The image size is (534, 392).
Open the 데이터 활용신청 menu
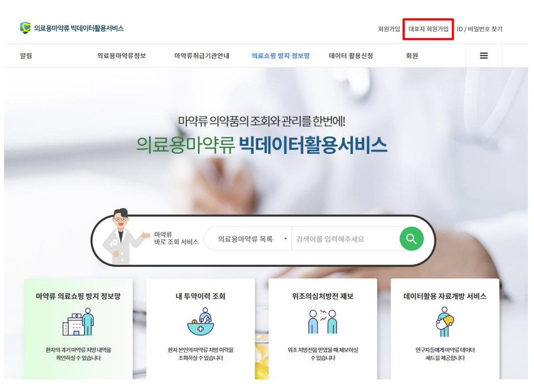(351, 56)
